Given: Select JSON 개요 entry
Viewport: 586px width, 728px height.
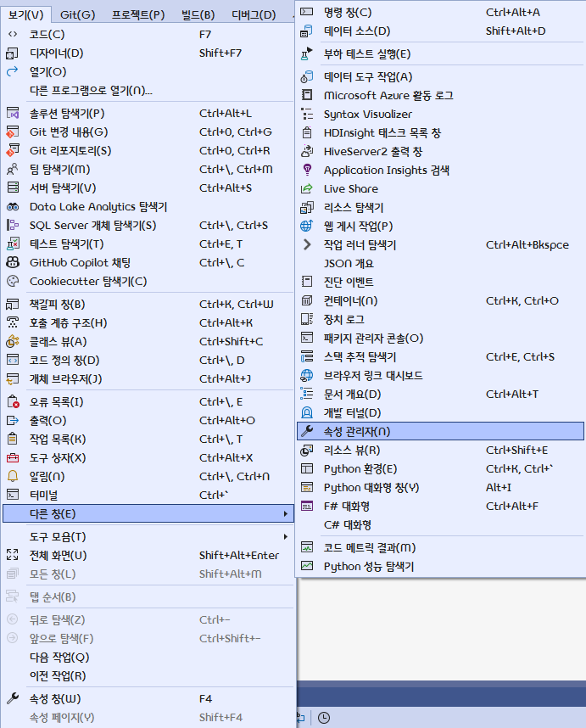Looking at the screenshot, I should click(440, 263).
